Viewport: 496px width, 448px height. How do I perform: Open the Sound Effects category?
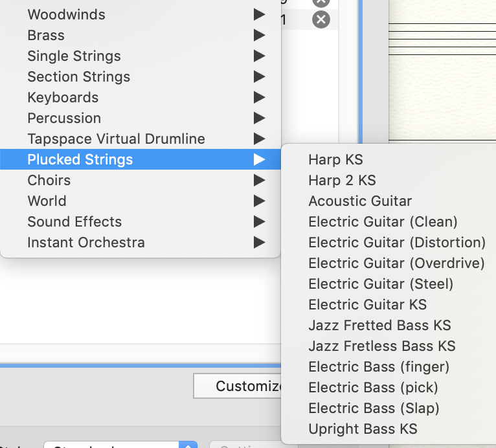[74, 221]
